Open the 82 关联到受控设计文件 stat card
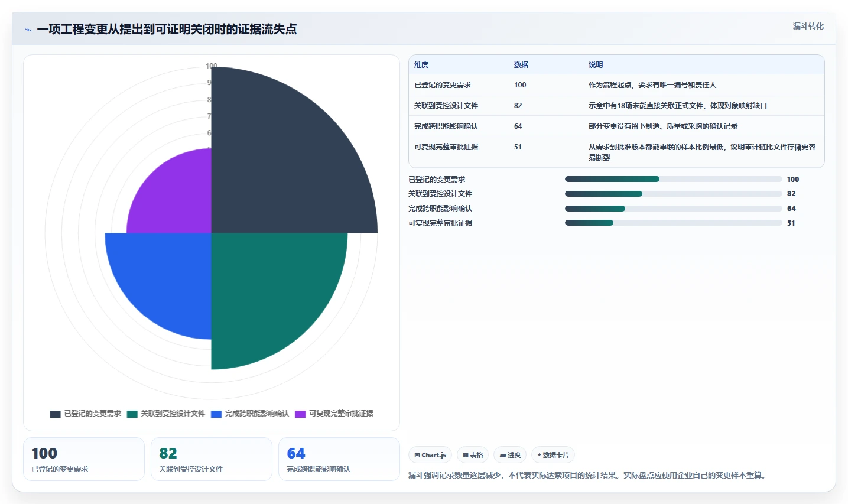848x504 pixels. [x=212, y=459]
